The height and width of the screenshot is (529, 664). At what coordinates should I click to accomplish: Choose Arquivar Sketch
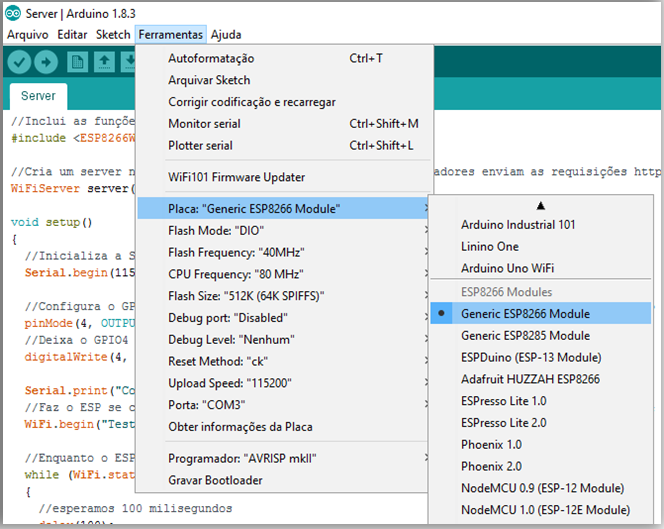coord(285,80)
